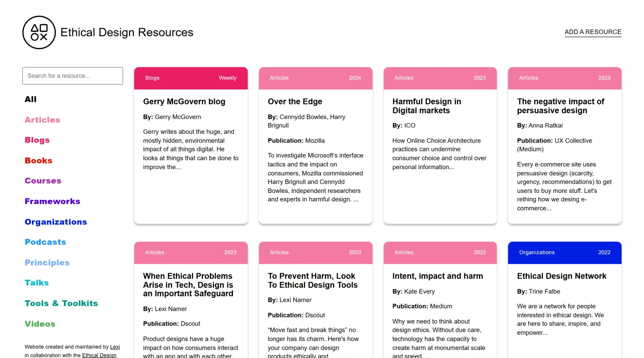Screen dimensions: 644x358
Task: Open the Gerry McGovern blog card title
Action: (x=184, y=101)
